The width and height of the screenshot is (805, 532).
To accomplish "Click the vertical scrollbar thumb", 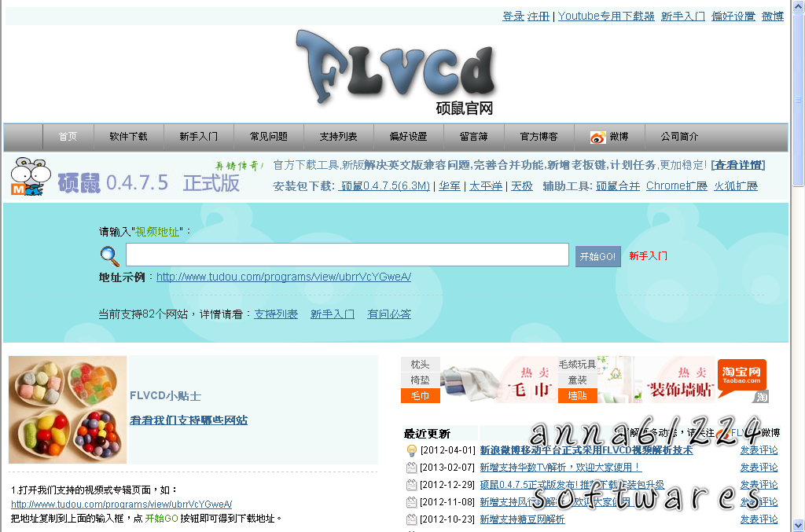I will (799, 100).
